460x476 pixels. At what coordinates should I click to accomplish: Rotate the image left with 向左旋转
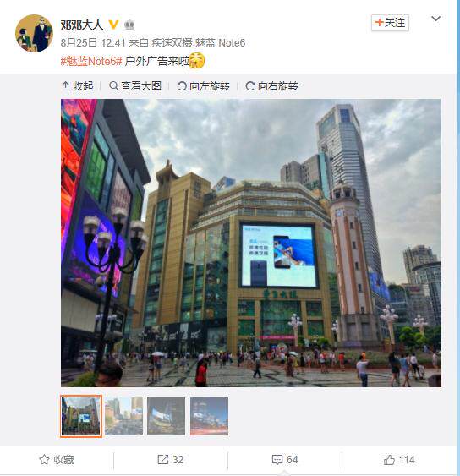(204, 86)
